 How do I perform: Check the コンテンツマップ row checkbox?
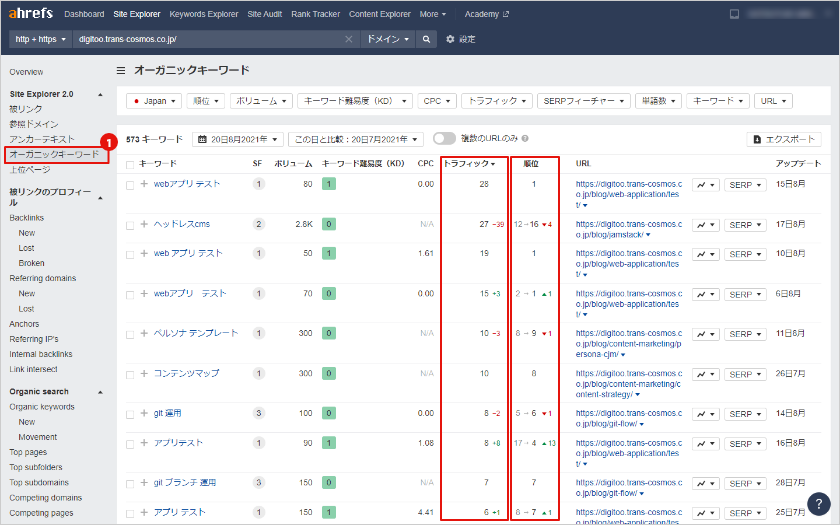(130, 375)
